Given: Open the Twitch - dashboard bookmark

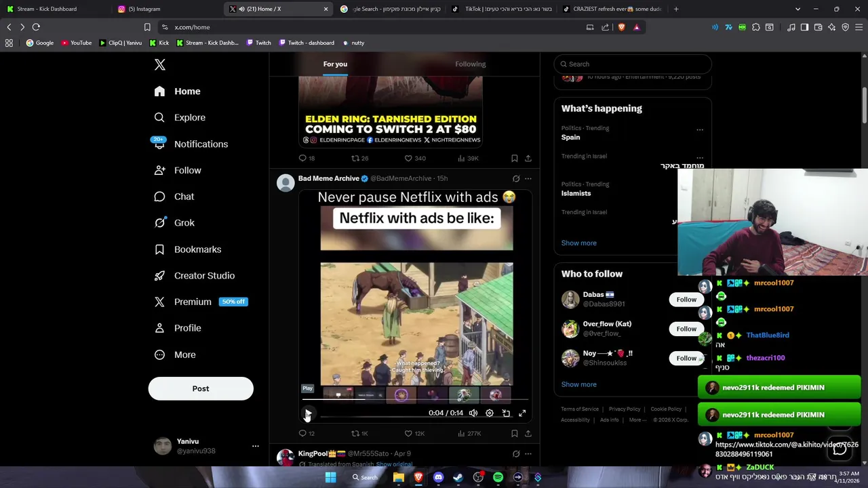Looking at the screenshot, I should tap(306, 43).
